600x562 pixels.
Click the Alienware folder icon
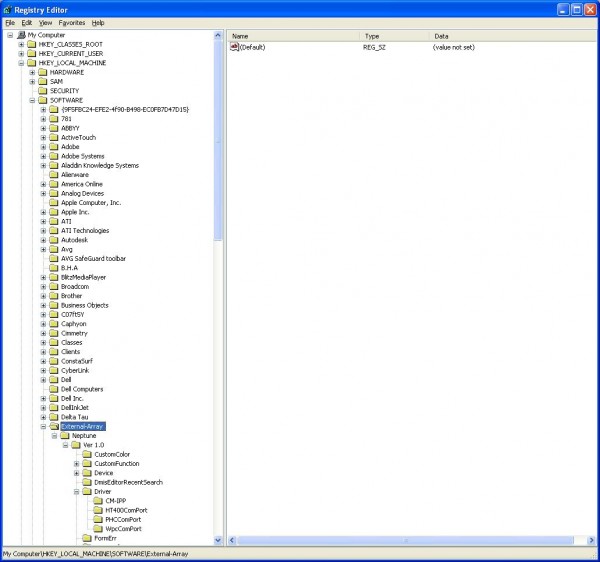pyautogui.click(x=54, y=175)
